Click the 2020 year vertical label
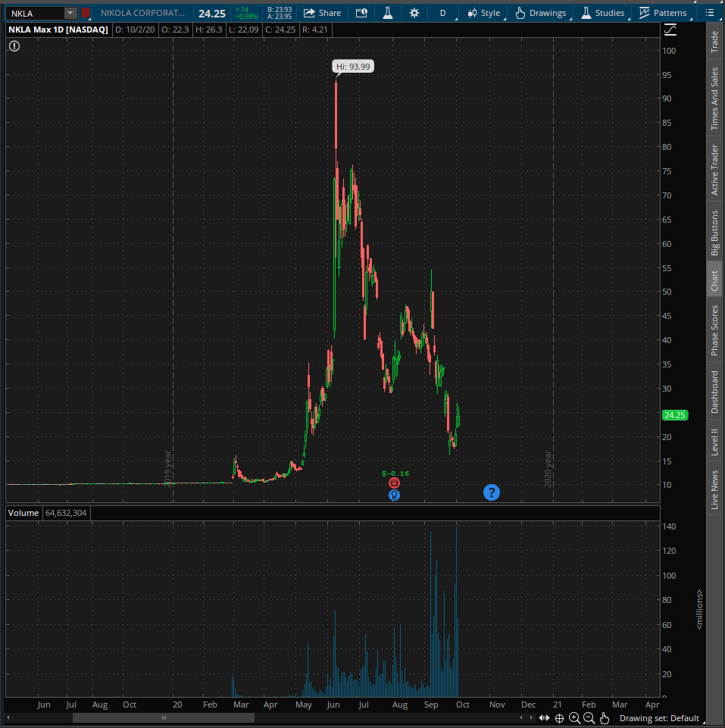This screenshot has height=728, width=725. [548, 469]
